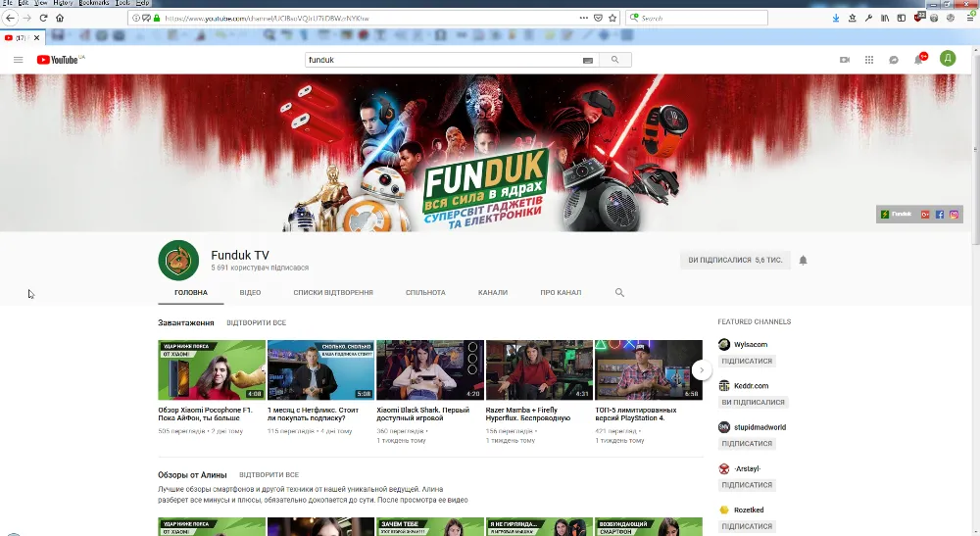Open the Wylsacom featured channel link
Image resolution: width=980 pixels, height=536 pixels.
coord(750,344)
